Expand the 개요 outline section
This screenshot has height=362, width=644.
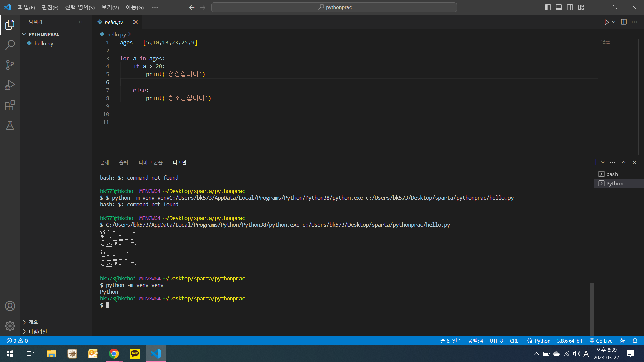click(56, 322)
